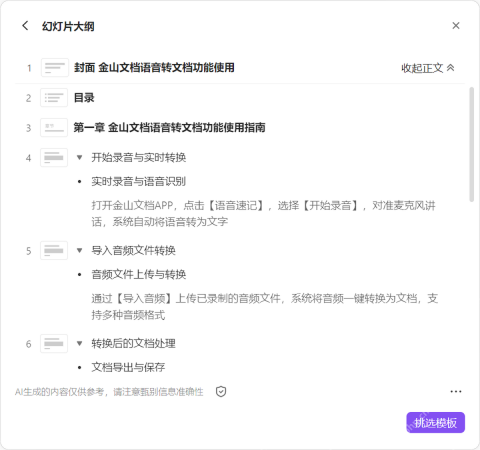Click the 导入音频文件转换 heading
Viewport: 480px width, 450px height.
133,250
